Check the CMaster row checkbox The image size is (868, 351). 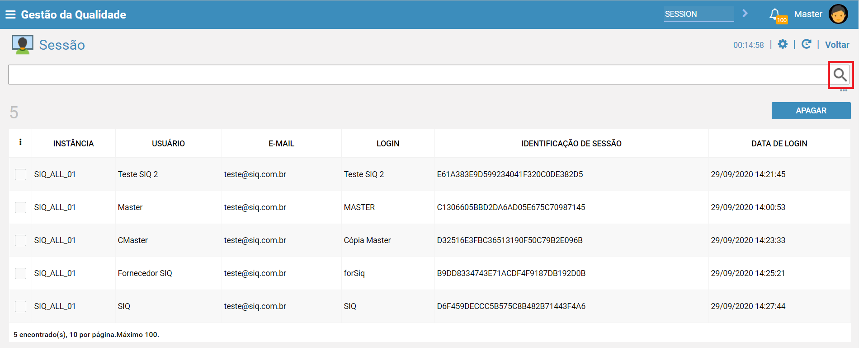pos(21,240)
